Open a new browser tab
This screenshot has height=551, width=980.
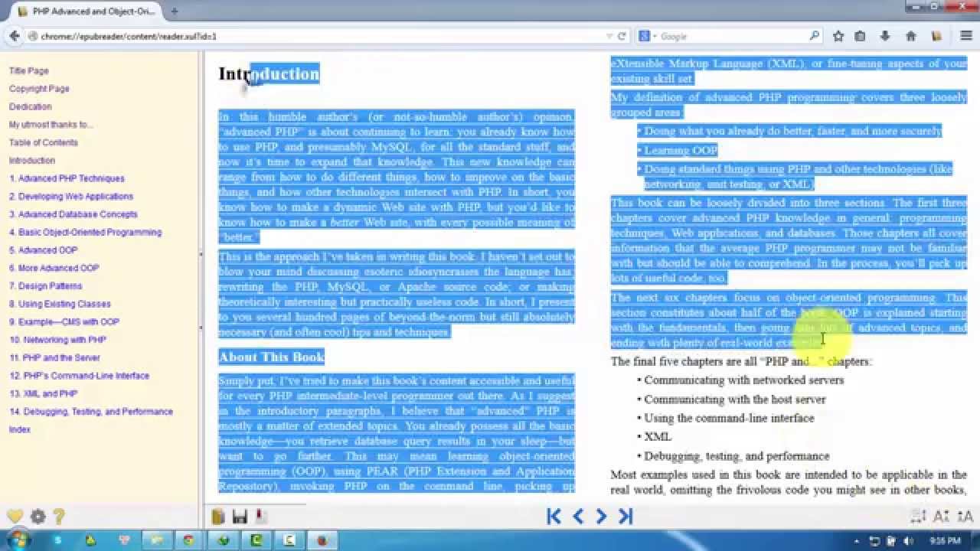coord(174,11)
